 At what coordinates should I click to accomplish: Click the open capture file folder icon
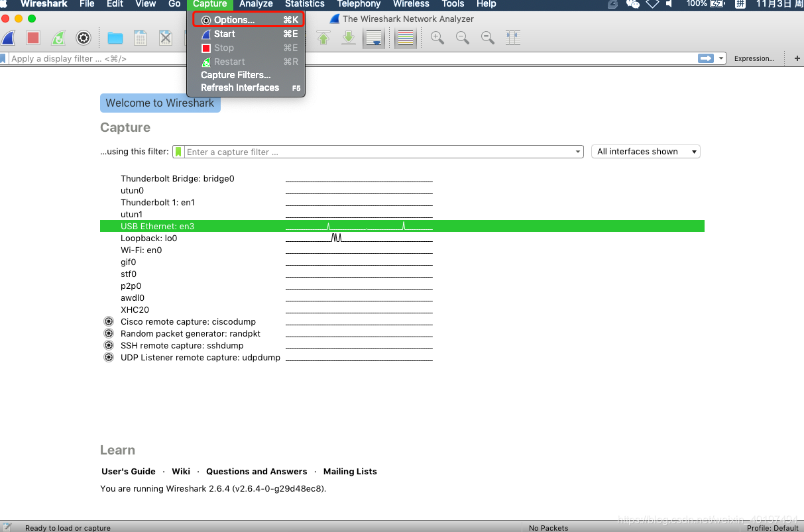pos(115,38)
